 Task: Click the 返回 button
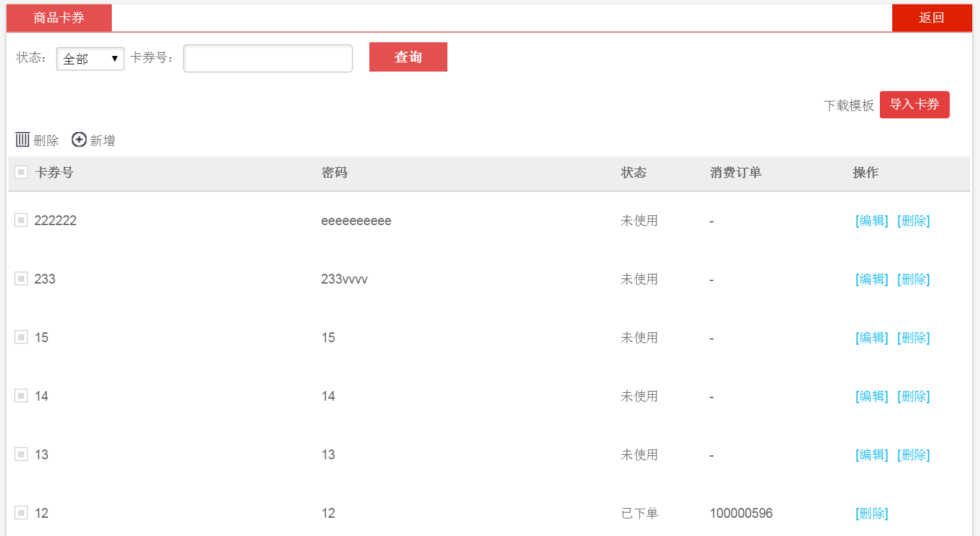pos(932,18)
